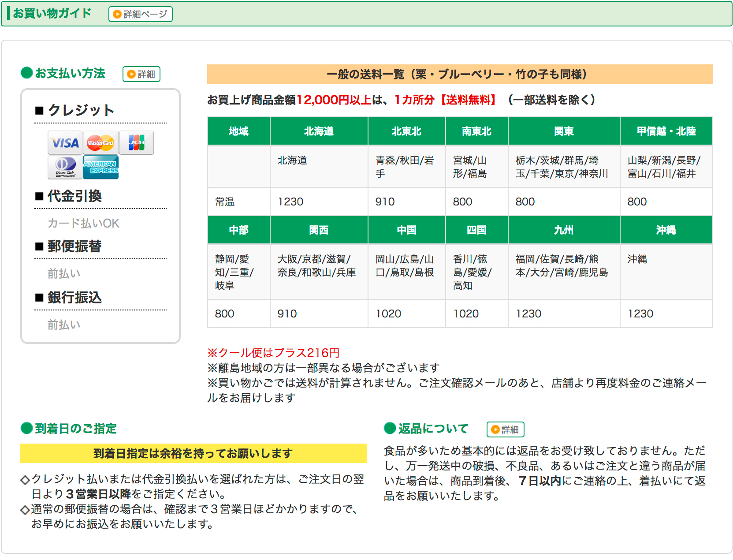733x560 pixels.
Task: Click the 離島地域 note line
Action: click(324, 368)
